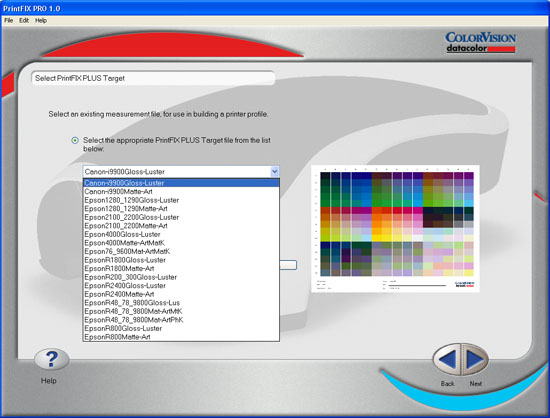
Task: Select EpsonR800Gloss-Luster from the list
Action: pyautogui.click(x=181, y=328)
